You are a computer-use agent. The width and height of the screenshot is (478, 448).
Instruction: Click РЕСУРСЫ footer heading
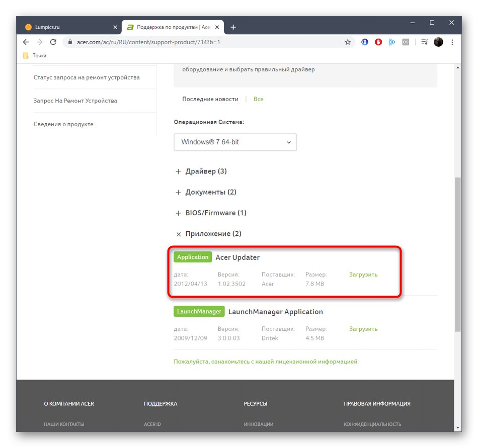[x=256, y=404]
